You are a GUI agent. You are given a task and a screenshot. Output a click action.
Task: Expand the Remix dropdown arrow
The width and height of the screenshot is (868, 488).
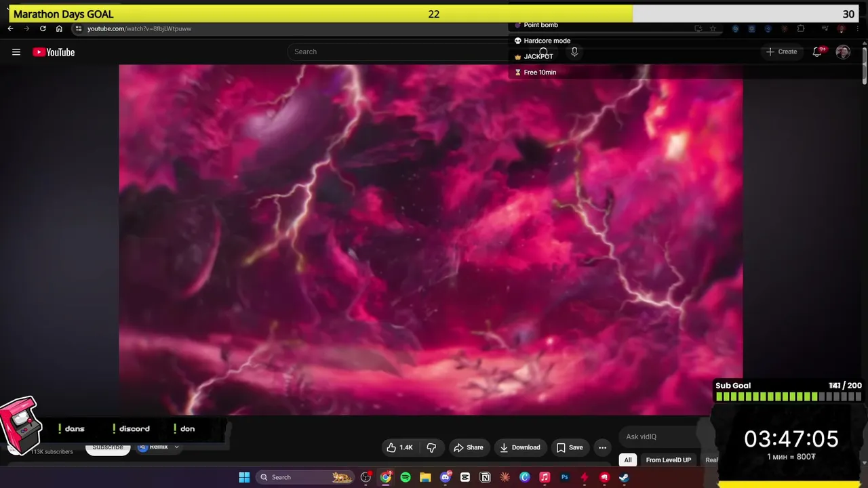[x=176, y=447]
